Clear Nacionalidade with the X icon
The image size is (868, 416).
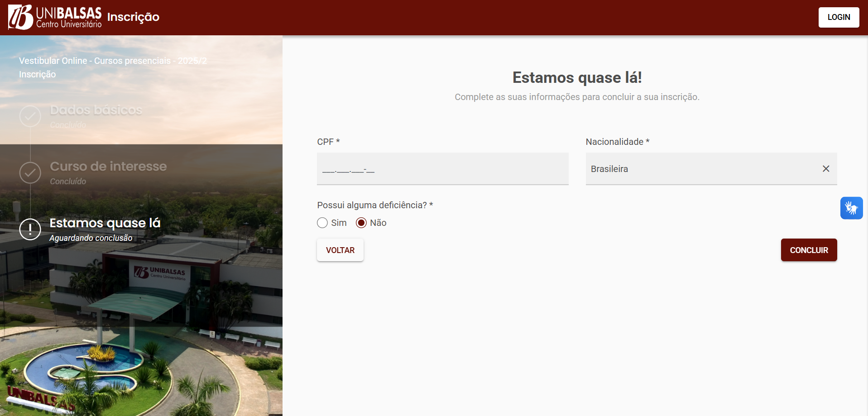825,169
